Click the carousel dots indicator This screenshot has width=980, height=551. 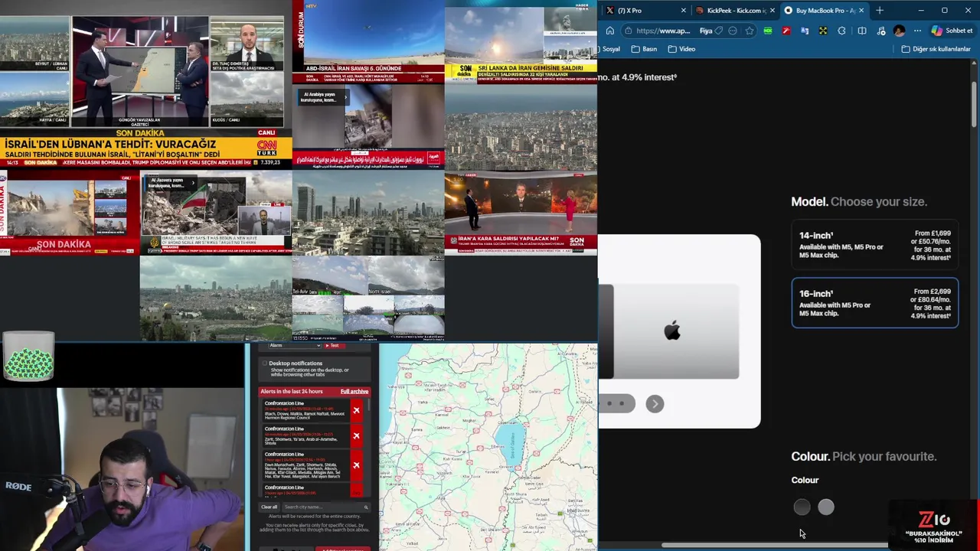coord(617,403)
